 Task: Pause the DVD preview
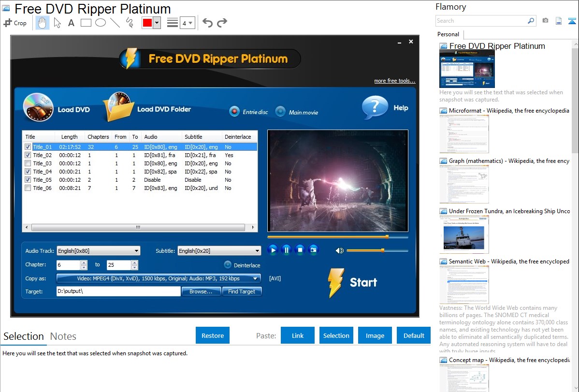(x=286, y=250)
